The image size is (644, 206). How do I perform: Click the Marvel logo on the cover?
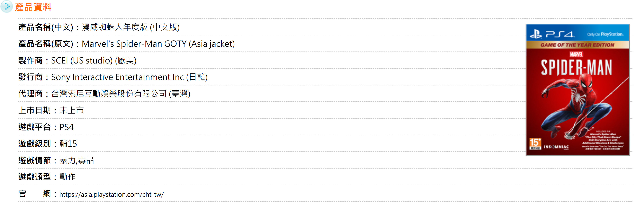coord(577,54)
